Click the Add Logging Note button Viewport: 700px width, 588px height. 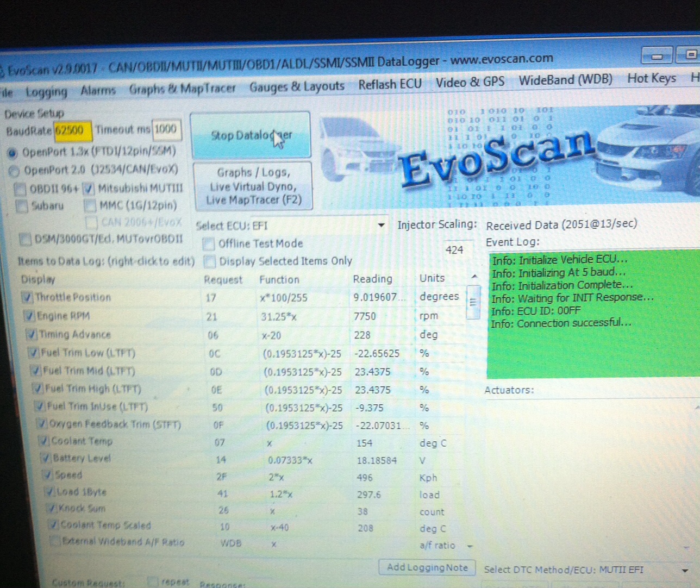tap(427, 567)
